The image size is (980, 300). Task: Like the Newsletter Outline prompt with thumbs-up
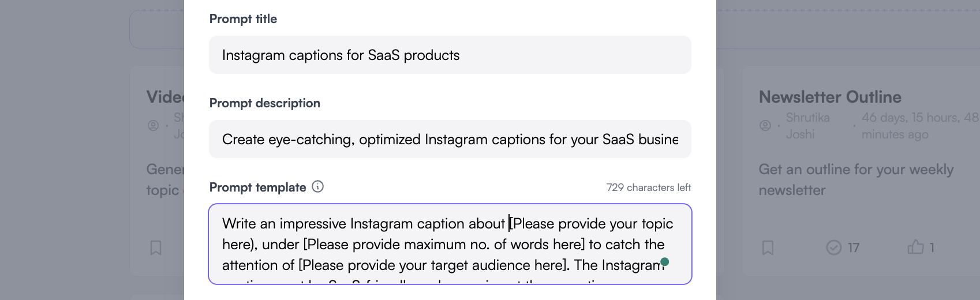pyautogui.click(x=915, y=247)
